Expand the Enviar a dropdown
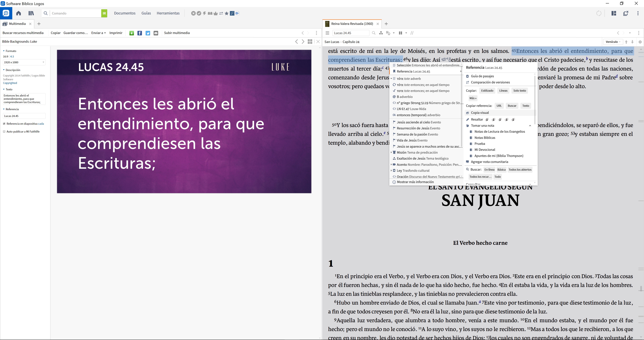The image size is (644, 340). click(x=98, y=33)
